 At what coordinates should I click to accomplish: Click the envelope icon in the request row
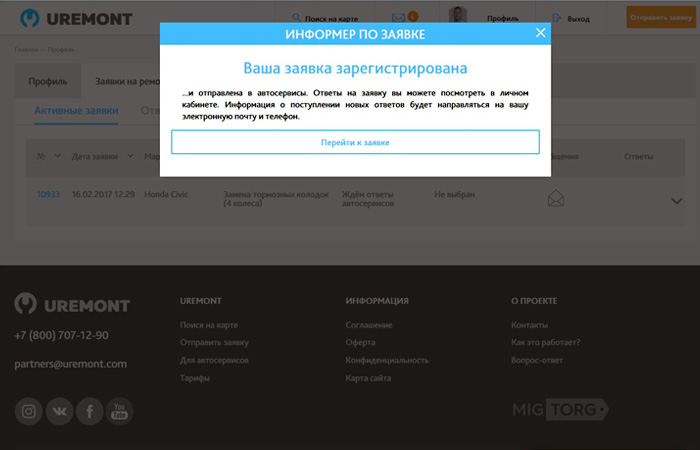(556, 199)
